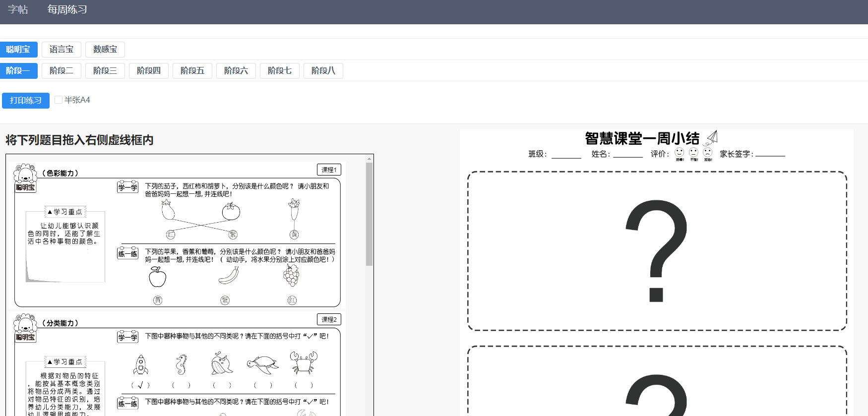The image size is (868, 416).
Task: Click the second dashed drop box
Action: pyautogui.click(x=657, y=381)
